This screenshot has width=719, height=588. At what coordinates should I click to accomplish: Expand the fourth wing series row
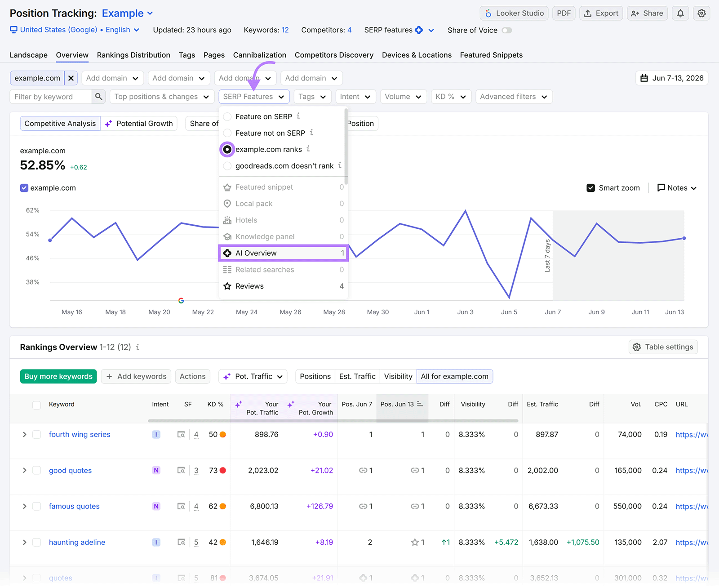(24, 435)
